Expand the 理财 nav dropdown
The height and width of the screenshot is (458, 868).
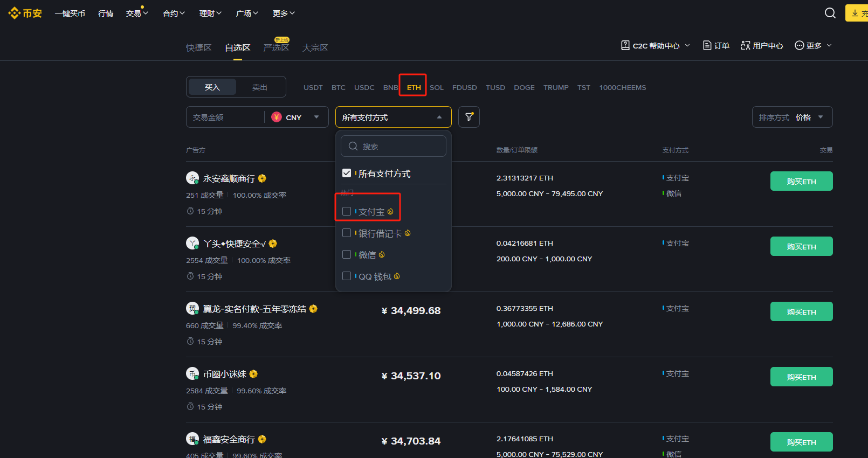[210, 13]
